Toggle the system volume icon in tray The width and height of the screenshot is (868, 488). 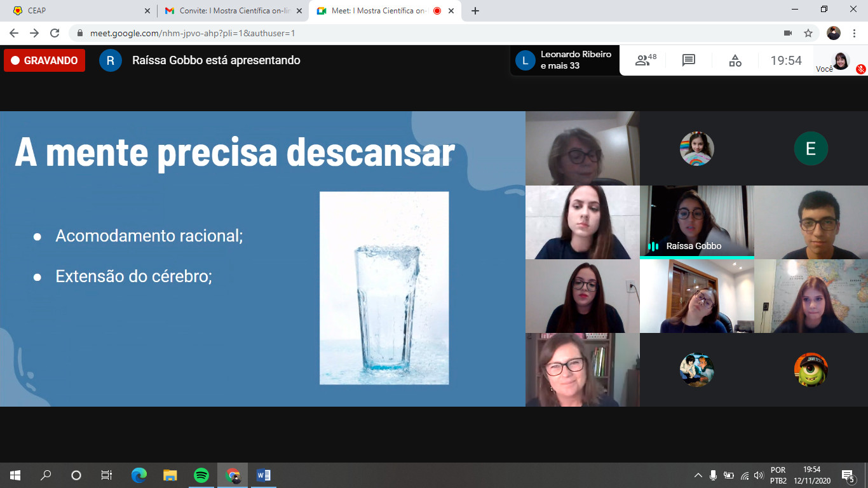point(758,475)
